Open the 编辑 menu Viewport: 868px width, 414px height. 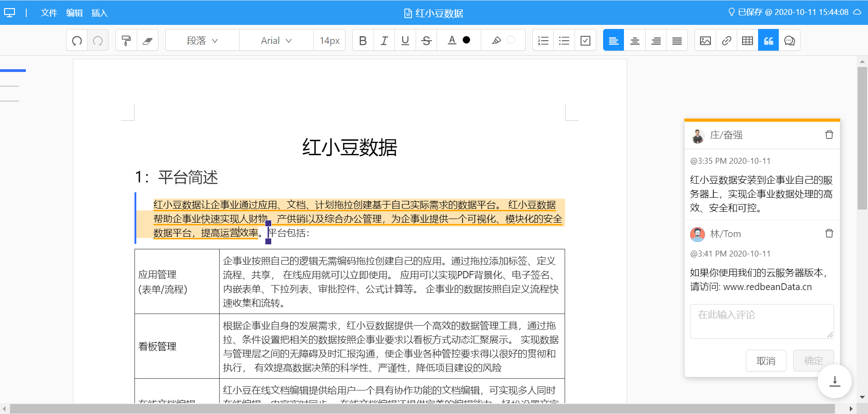(74, 13)
